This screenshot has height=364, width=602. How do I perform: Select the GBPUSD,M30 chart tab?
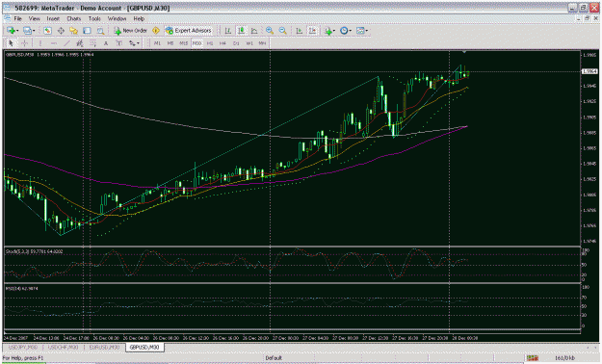[x=144, y=347]
